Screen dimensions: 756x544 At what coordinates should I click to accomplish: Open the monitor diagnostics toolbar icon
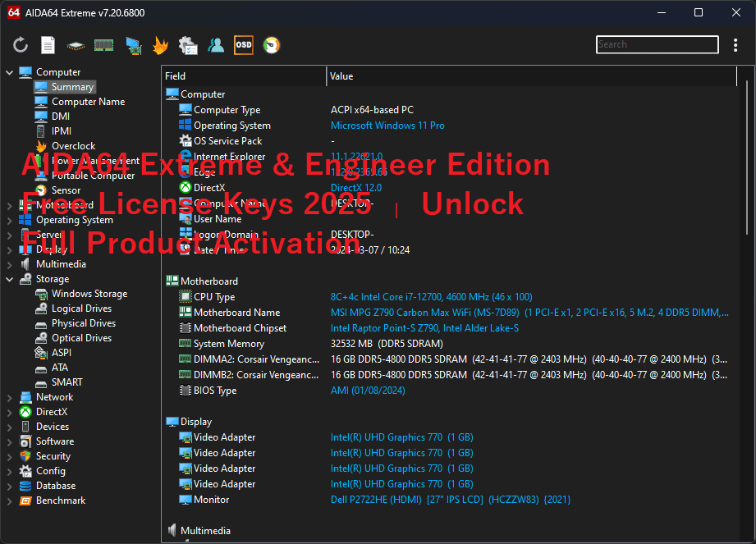coord(134,46)
